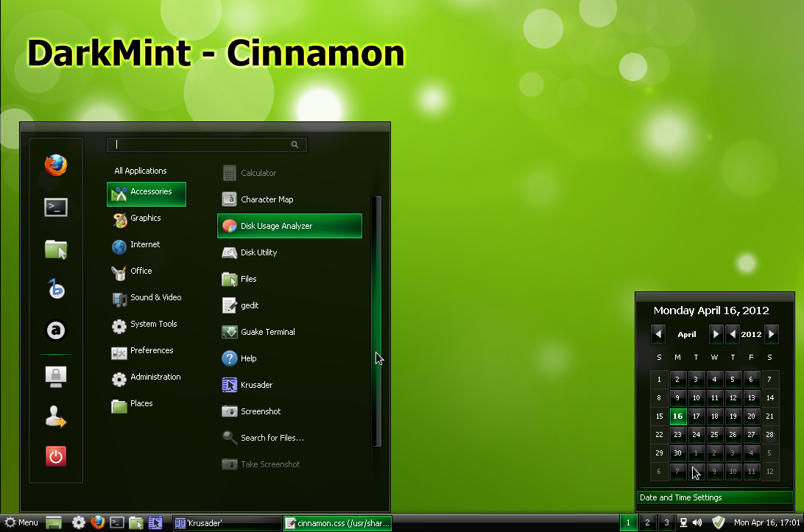Go to previous year before 2012

(733, 334)
